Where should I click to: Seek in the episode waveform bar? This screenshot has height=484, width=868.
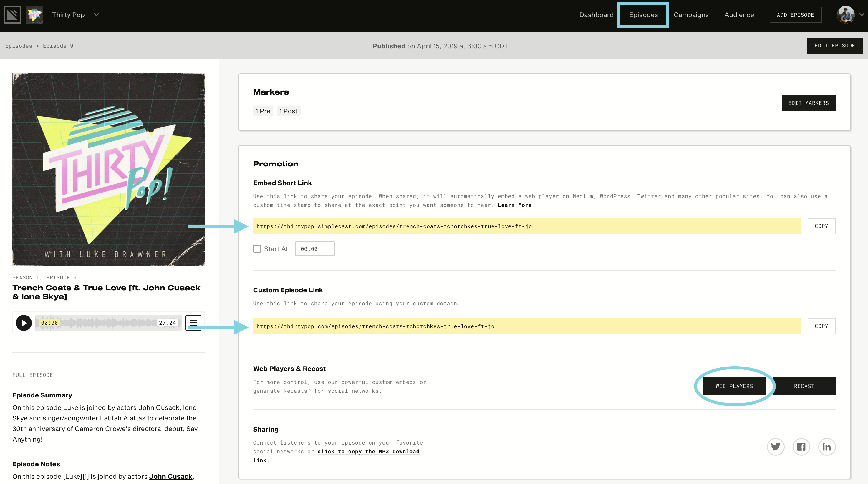tap(108, 323)
